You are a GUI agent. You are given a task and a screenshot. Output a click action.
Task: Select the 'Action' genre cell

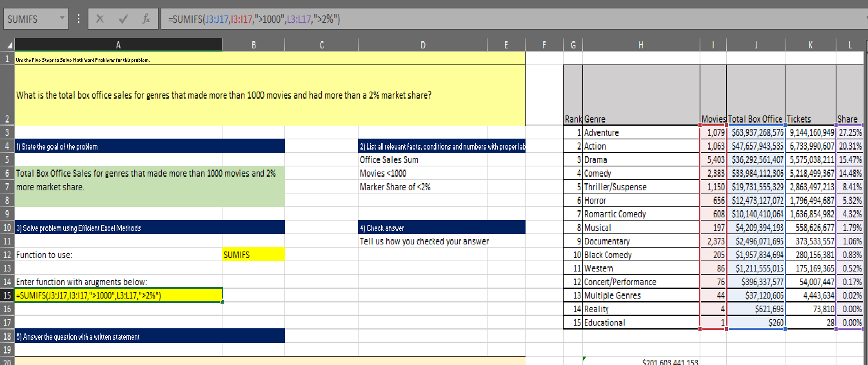641,146
